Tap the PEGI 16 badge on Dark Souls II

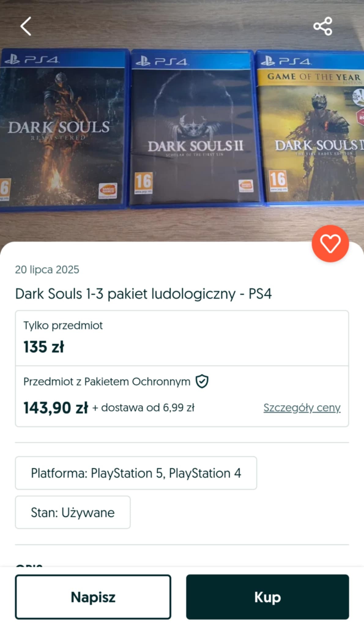tap(143, 182)
